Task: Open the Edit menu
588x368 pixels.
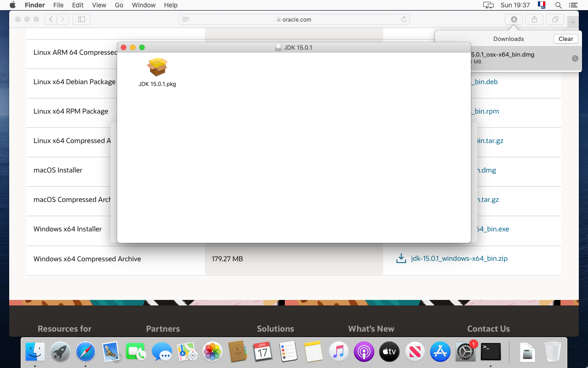Action: pos(78,5)
